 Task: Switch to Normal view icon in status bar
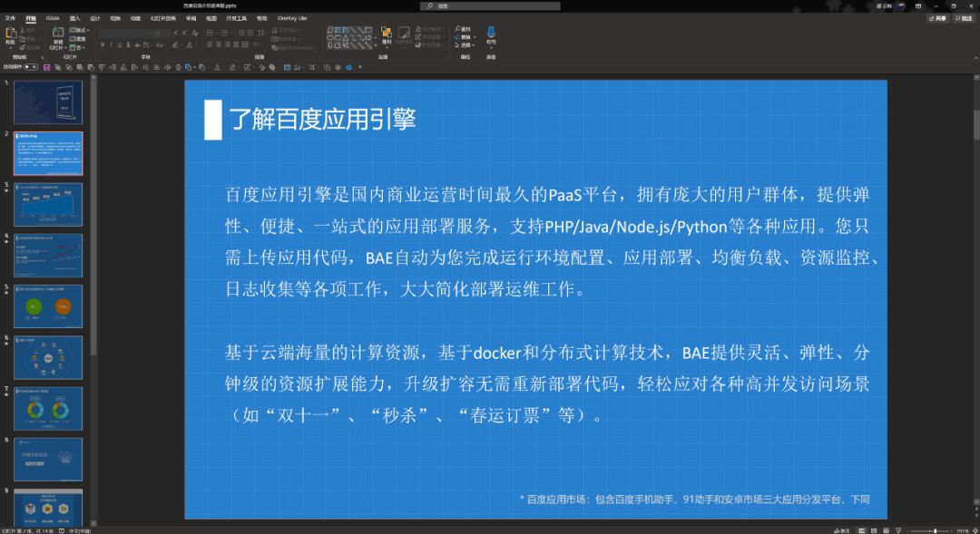pos(862,531)
